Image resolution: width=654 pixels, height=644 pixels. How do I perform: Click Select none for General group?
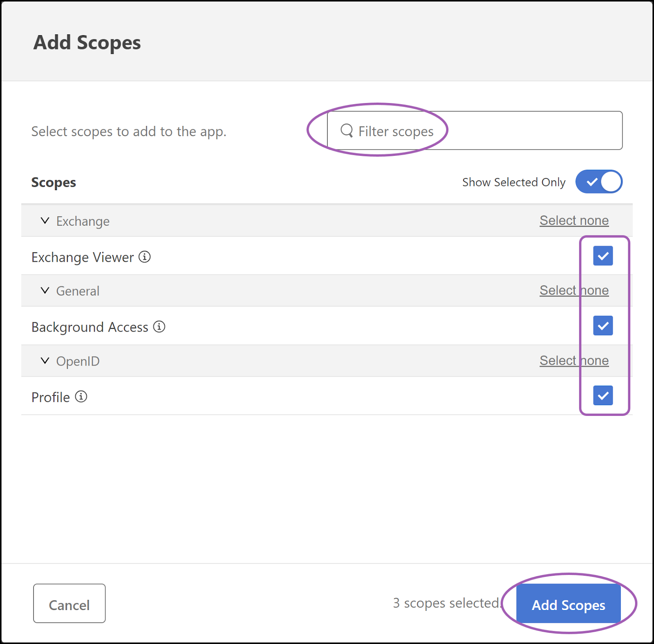pos(574,290)
